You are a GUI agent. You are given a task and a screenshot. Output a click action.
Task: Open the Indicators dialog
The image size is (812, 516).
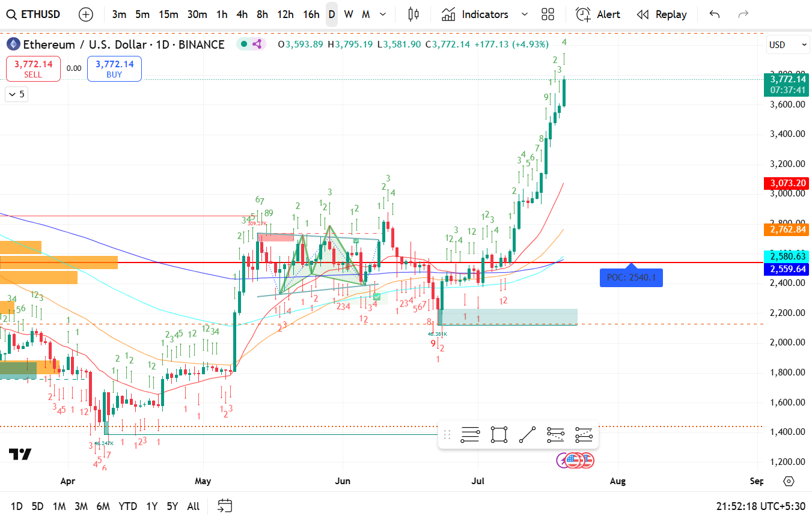[475, 14]
